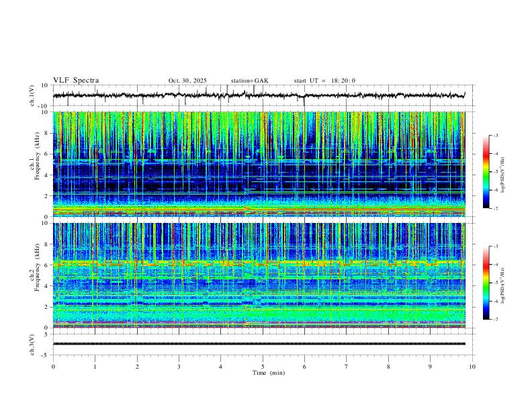Click the "-7" label on lower color bar
This screenshot has height=411, width=532.
[x=496, y=320]
